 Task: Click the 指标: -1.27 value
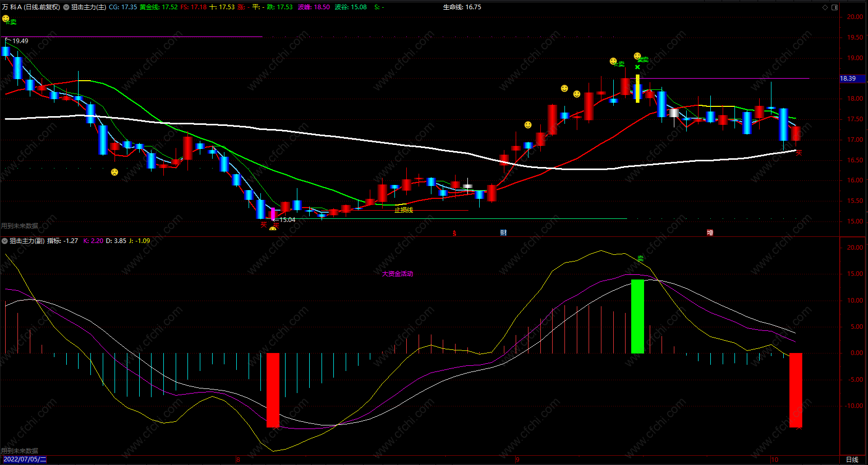(x=63, y=241)
